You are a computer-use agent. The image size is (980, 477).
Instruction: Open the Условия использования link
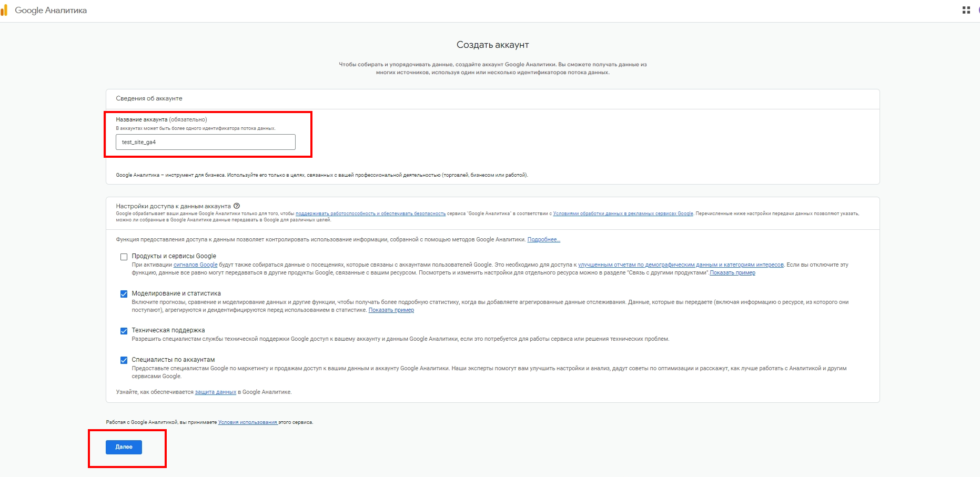[x=248, y=422]
